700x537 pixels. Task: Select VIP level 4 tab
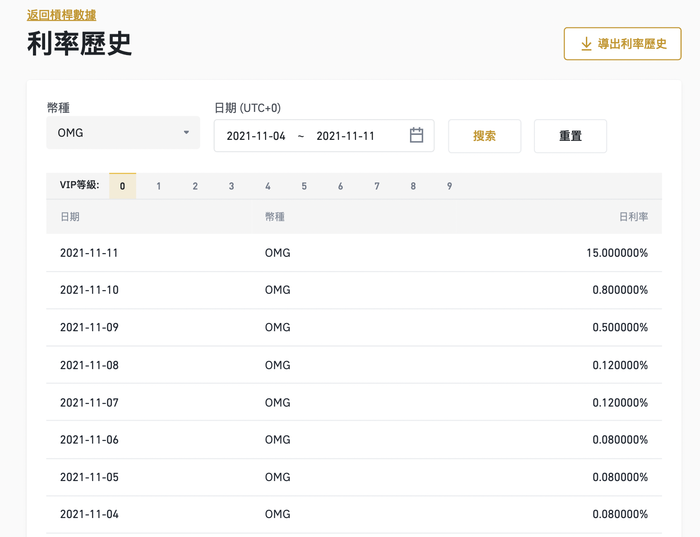pyautogui.click(x=268, y=186)
